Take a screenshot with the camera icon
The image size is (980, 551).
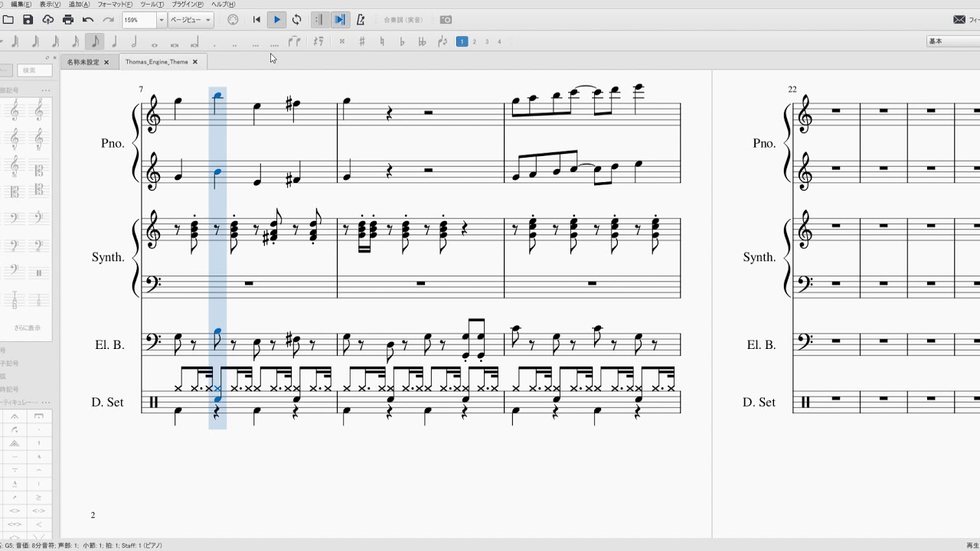[x=446, y=19]
